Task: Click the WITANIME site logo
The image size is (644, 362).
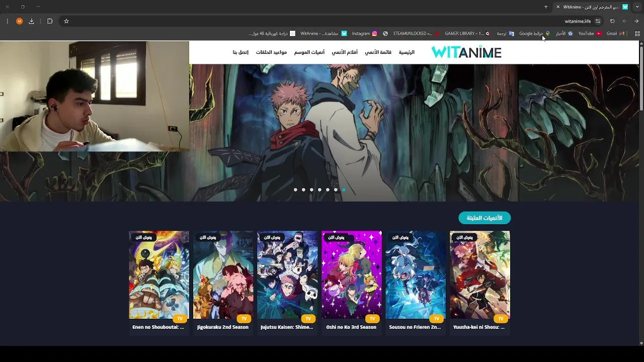Action: pyautogui.click(x=466, y=52)
